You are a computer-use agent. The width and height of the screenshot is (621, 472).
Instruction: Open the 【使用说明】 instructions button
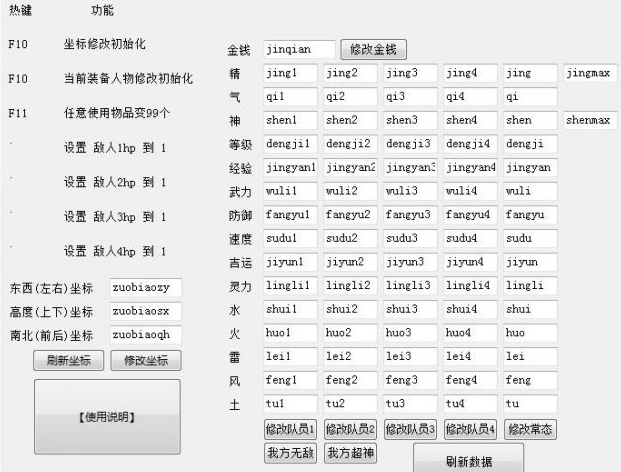pyautogui.click(x=107, y=417)
